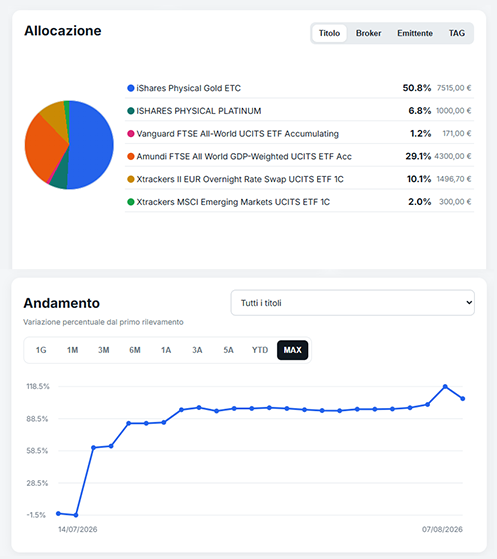Click the Andamento heading
Screen dimensions: 497x559
[62, 303]
